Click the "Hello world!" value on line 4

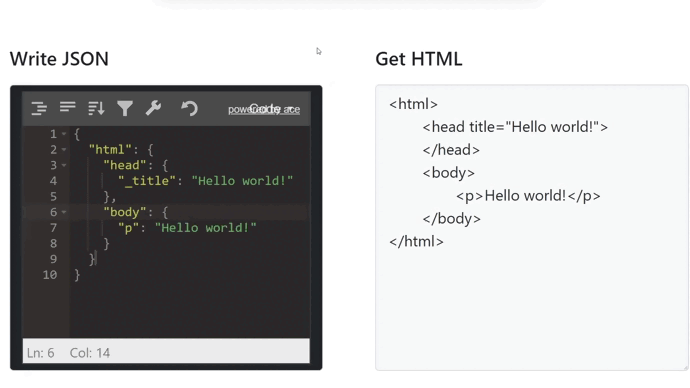pyautogui.click(x=242, y=181)
